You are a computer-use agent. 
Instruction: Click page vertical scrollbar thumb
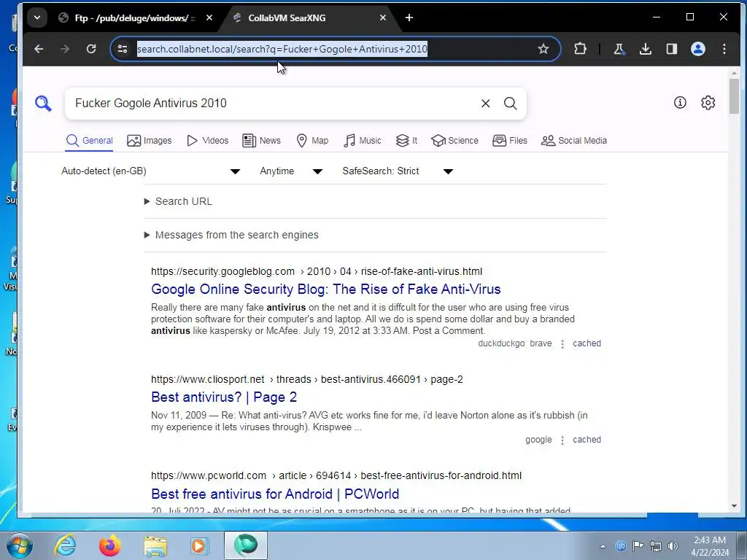point(734,96)
